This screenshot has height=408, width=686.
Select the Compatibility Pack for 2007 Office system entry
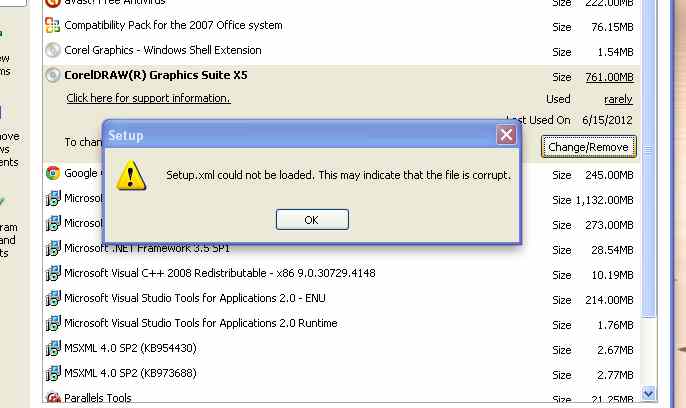pyautogui.click(x=173, y=25)
